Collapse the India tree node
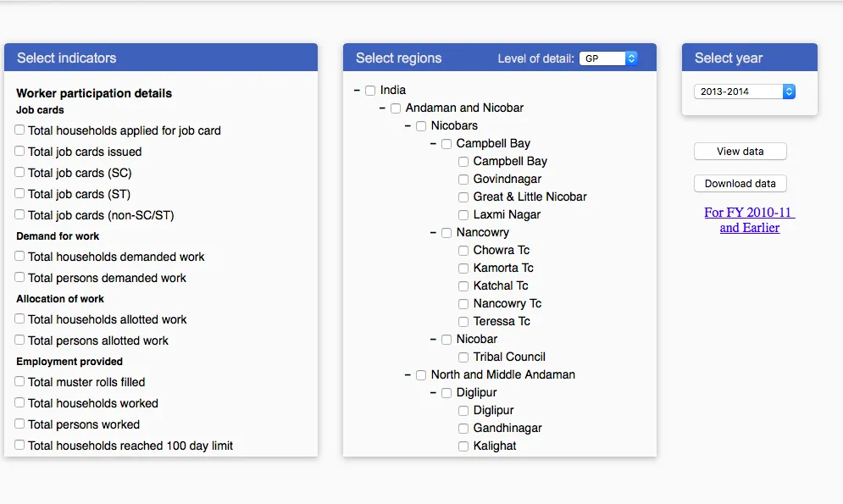This screenshot has width=843, height=504. tap(358, 91)
